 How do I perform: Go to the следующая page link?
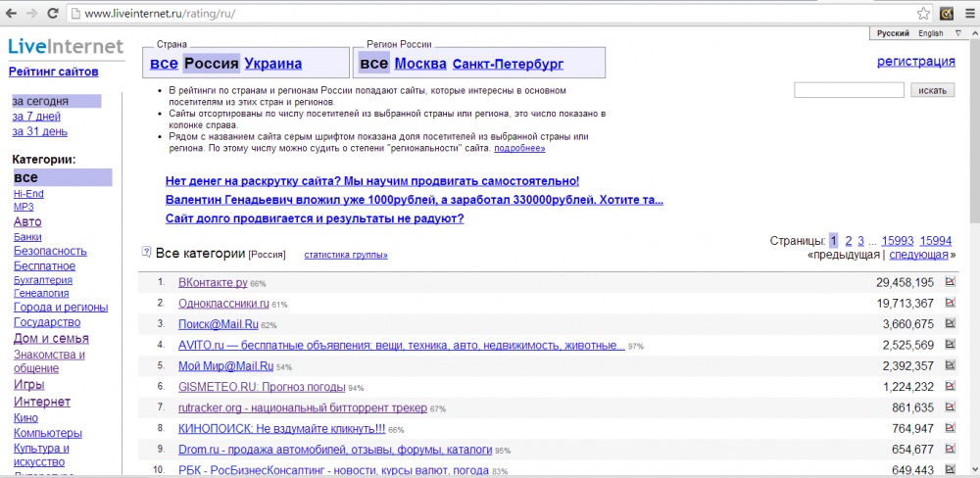[x=919, y=255]
